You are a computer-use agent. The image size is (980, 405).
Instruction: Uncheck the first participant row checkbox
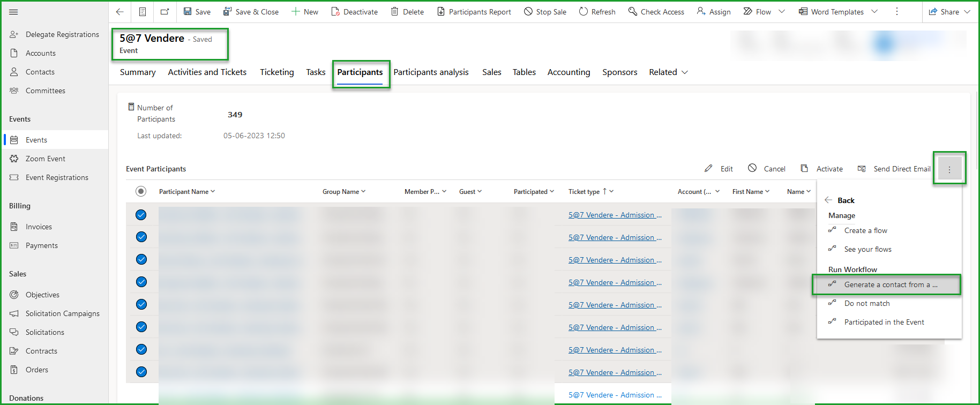141,215
